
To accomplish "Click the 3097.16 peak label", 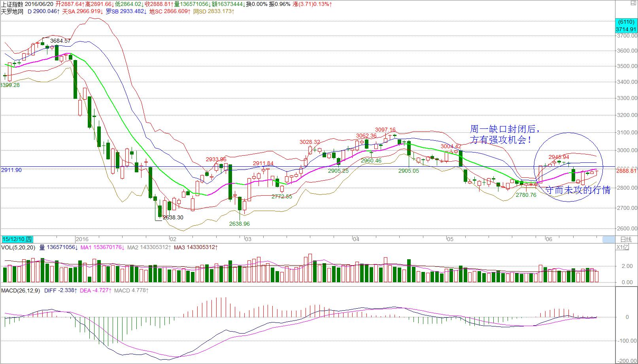I will [385, 130].
